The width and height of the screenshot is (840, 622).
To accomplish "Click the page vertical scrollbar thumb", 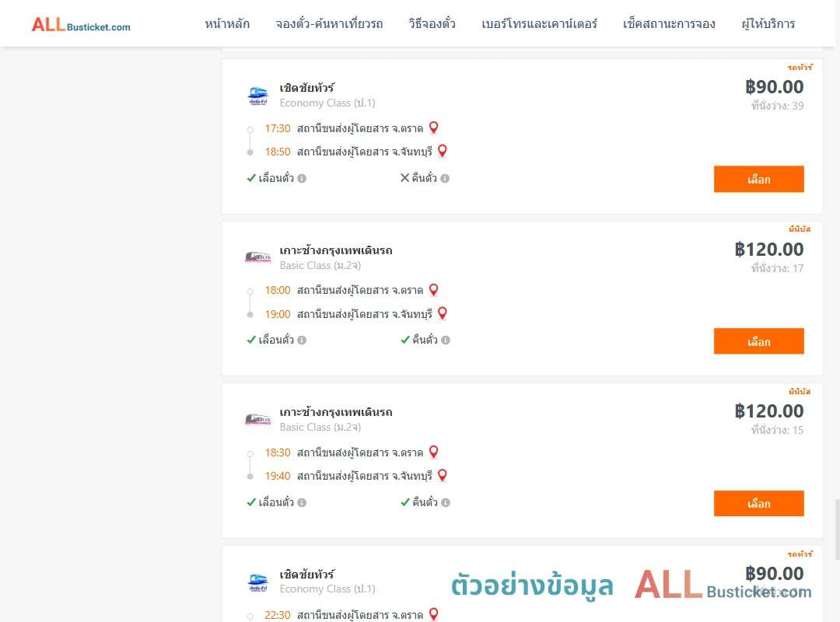I will [837, 529].
